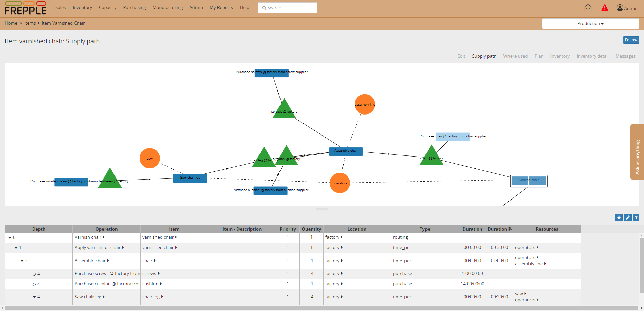Click the Frepple logo

(x=26, y=8)
